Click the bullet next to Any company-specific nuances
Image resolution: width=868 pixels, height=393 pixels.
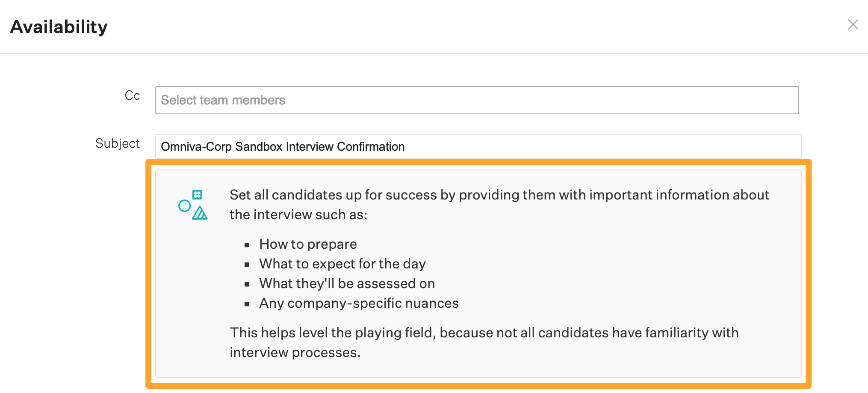point(247,304)
